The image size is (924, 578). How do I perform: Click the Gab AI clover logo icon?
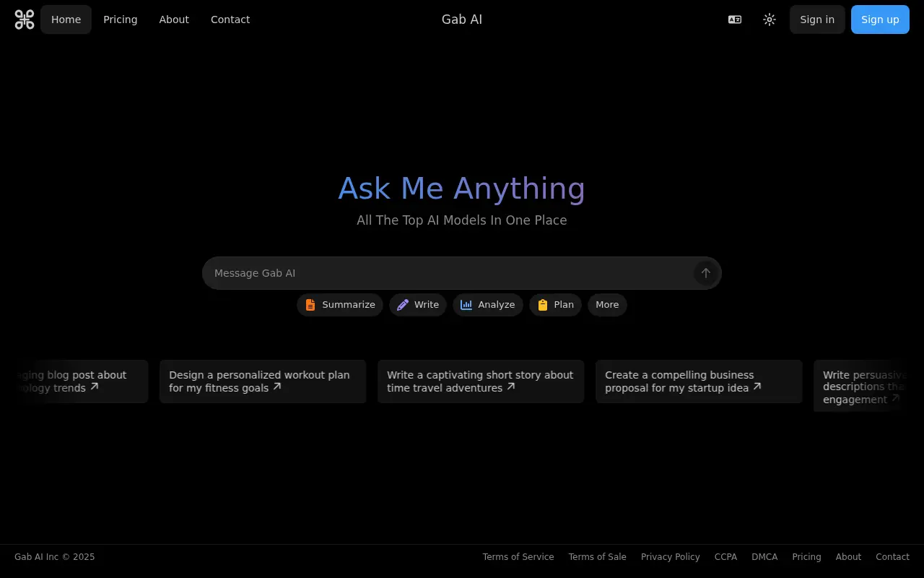(24, 20)
